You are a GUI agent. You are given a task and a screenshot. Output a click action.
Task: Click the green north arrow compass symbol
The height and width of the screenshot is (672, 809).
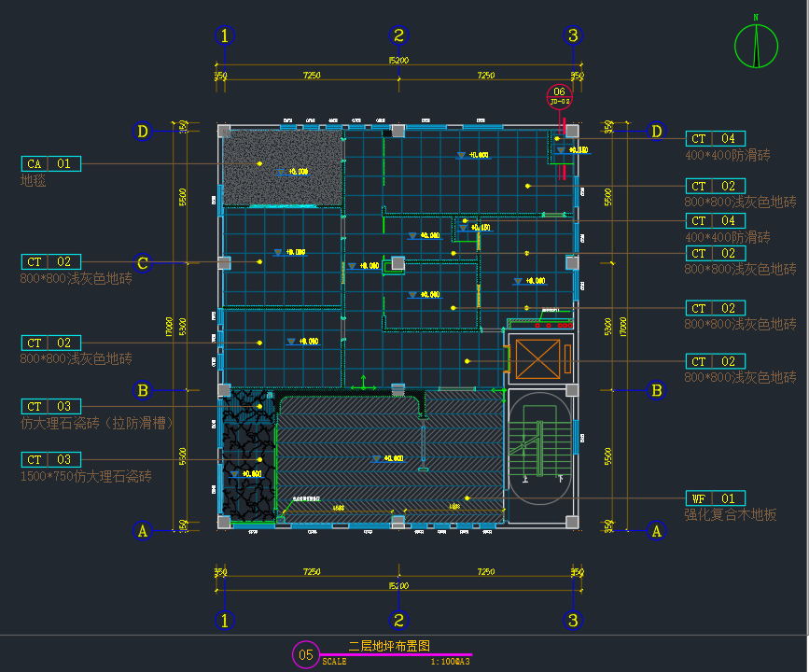[x=756, y=46]
